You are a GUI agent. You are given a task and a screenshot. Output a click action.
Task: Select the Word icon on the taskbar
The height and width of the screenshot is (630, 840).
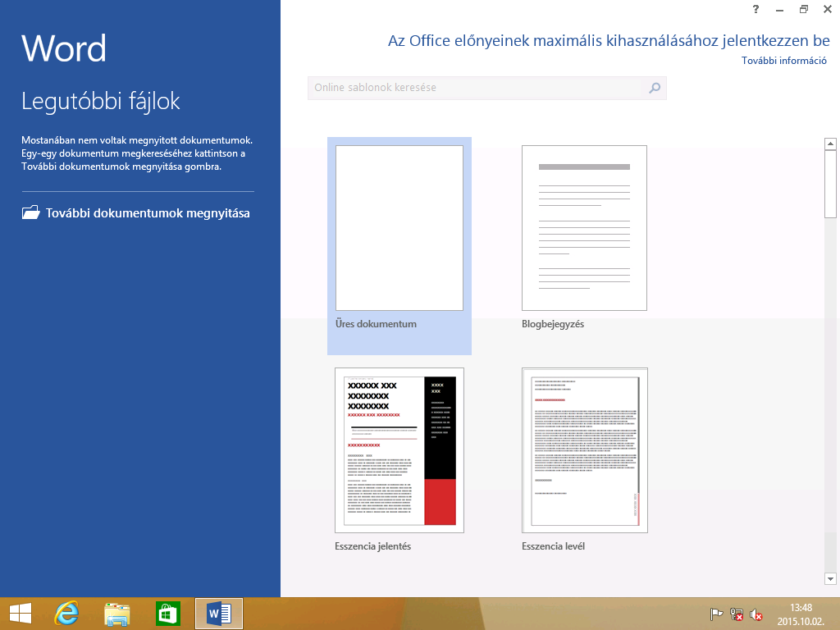point(218,614)
